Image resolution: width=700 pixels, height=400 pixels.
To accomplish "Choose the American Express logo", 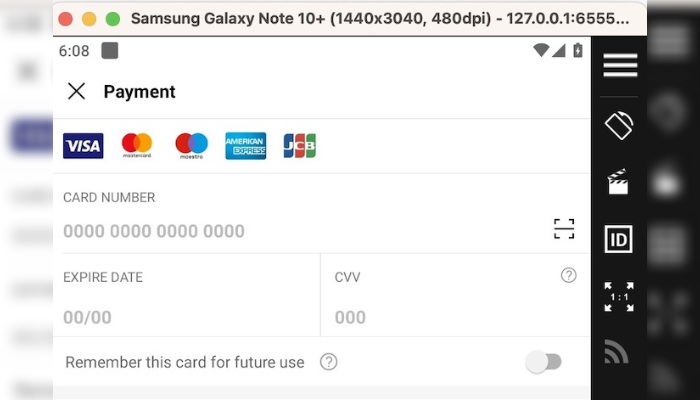I will 246,146.
